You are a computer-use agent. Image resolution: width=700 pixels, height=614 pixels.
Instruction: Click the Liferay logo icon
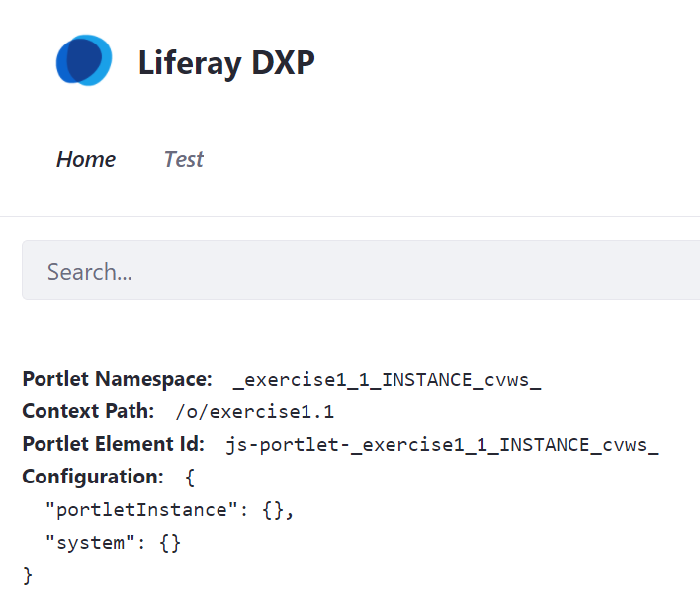coord(83,60)
